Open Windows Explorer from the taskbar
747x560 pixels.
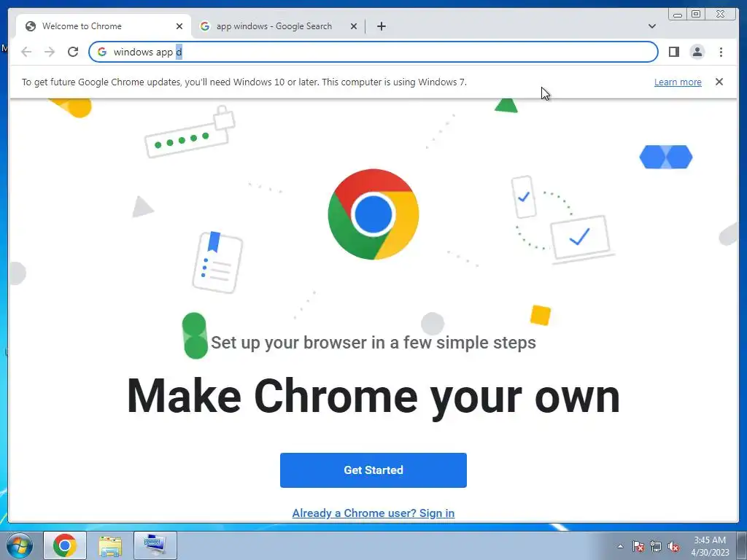pyautogui.click(x=110, y=545)
